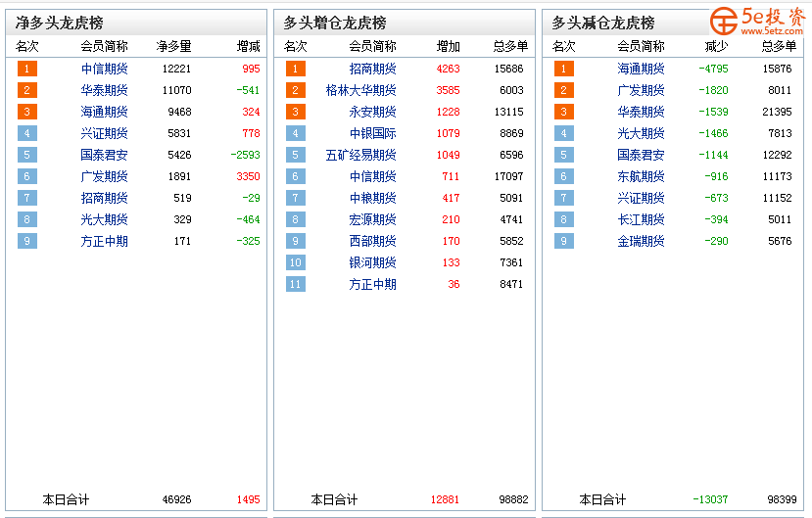Open 西部期货 link in 多头增仓龙虎榜
Screen dimensions: 812x518
click(x=373, y=241)
